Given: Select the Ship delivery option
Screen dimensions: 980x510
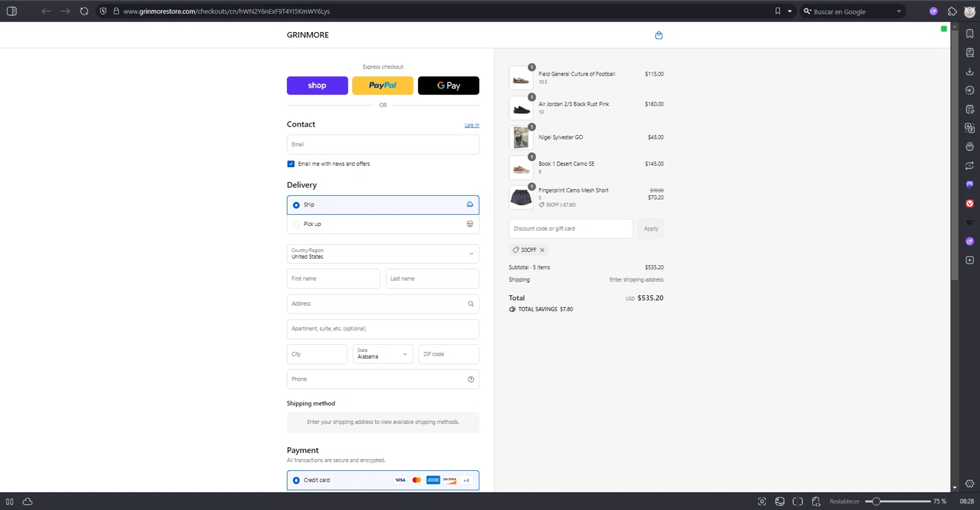Looking at the screenshot, I should [x=383, y=205].
